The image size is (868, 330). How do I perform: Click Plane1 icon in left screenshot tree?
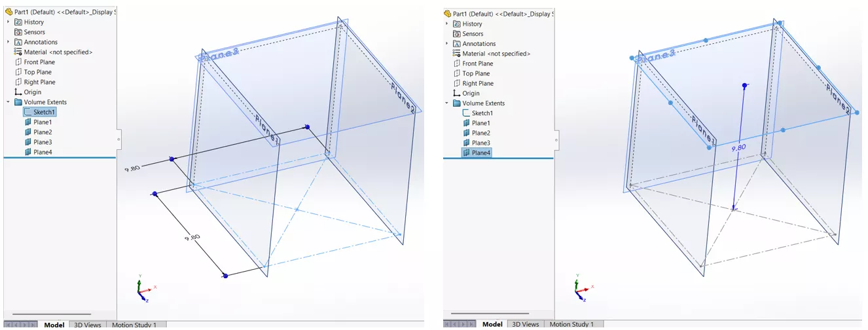27,122
